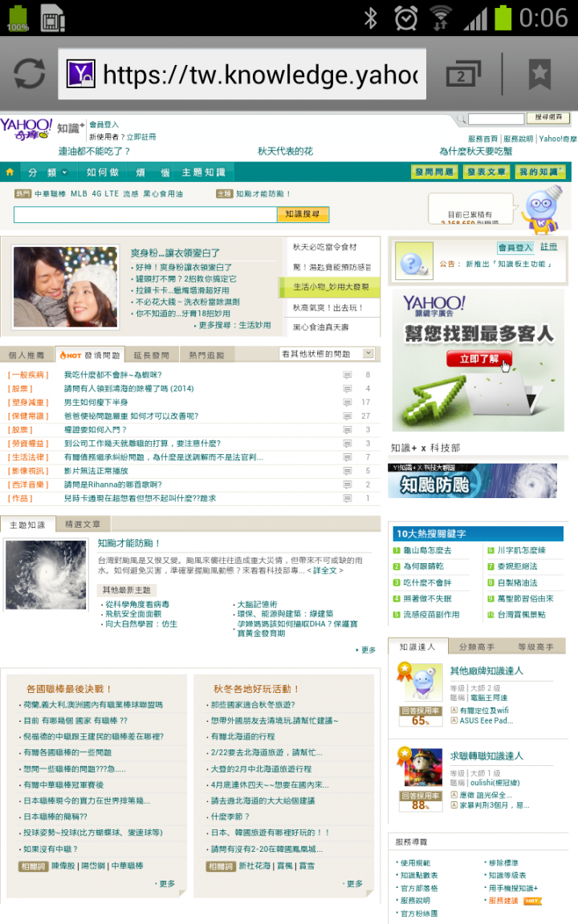Switch to 等級高手 tab
This screenshot has width=578, height=924.
pos(535,646)
